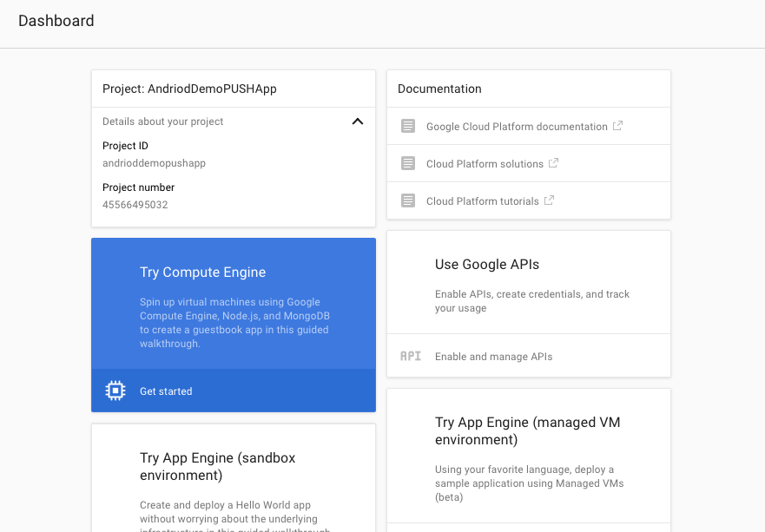Click the document icon next to Cloud Platform tutorials

click(x=408, y=200)
